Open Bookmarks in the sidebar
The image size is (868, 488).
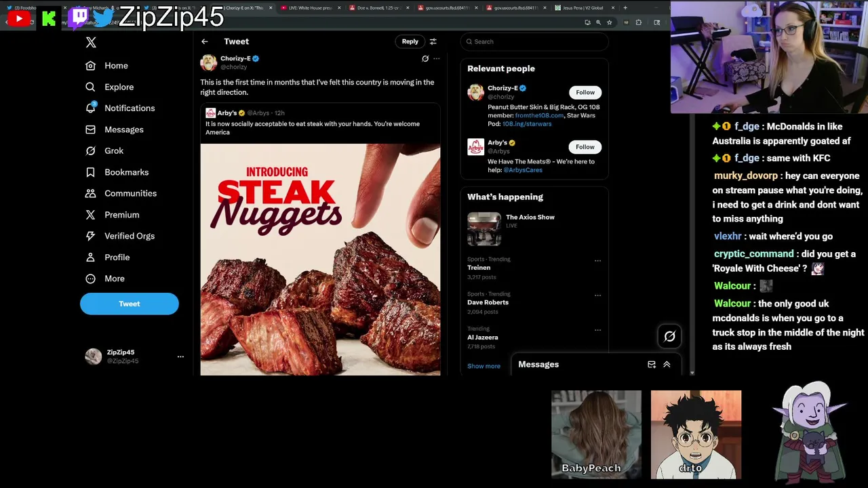coord(117,172)
